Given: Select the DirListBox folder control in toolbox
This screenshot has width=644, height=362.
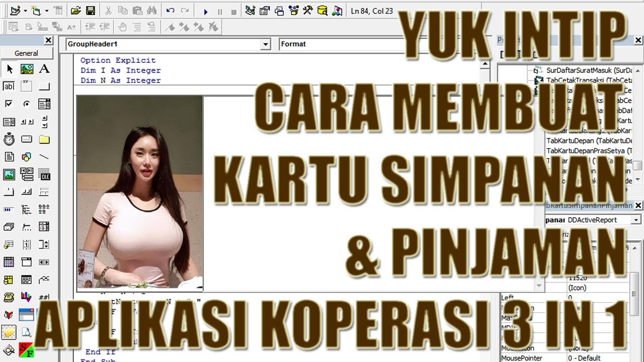Looking at the screenshot, I should 44,139.
